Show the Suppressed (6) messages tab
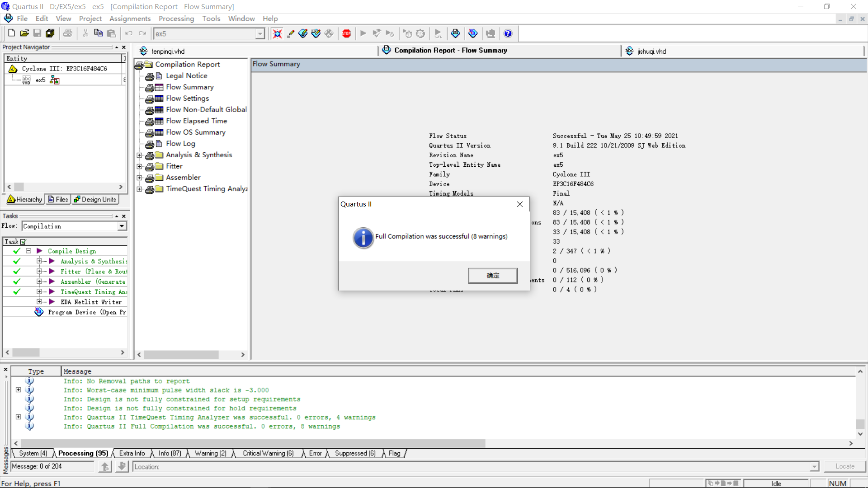 tap(355, 453)
